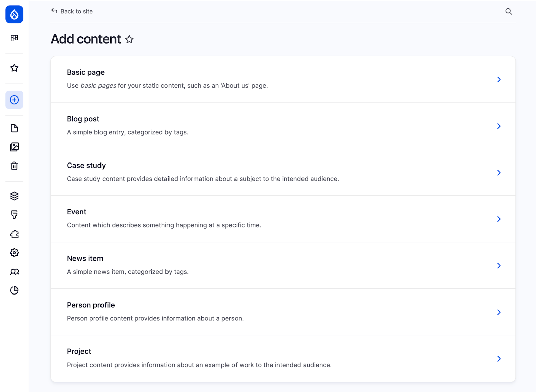Click the chevron in Event row
This screenshot has width=536, height=392.
coord(499,219)
